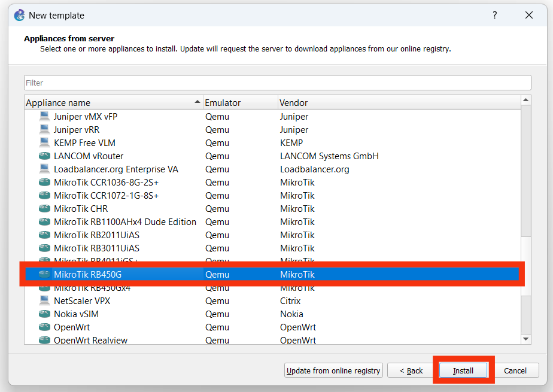Image resolution: width=553 pixels, height=392 pixels.
Task: Click the OpenWrt router icon
Action: pos(45,327)
